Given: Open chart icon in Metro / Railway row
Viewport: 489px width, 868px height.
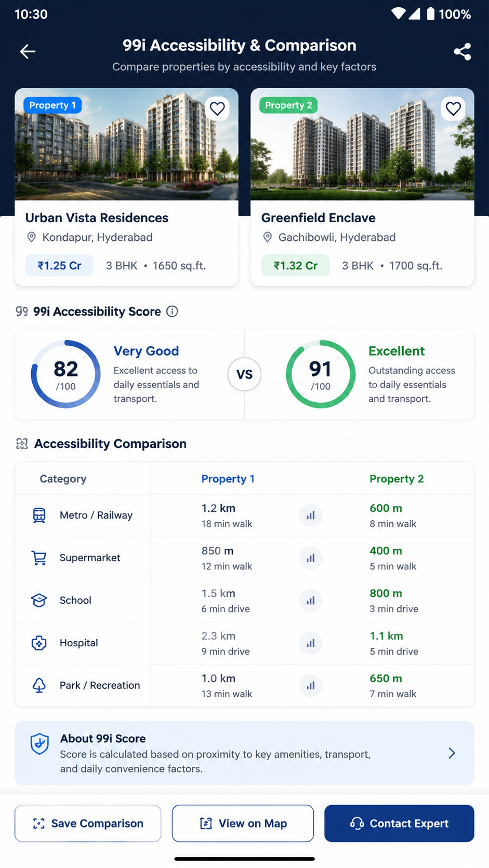Looking at the screenshot, I should 311,516.
